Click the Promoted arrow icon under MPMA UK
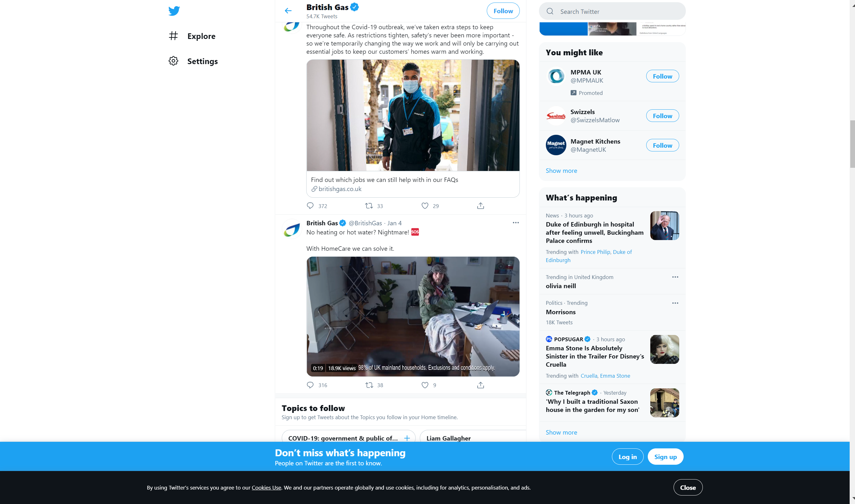This screenshot has width=855, height=504. pyautogui.click(x=573, y=93)
